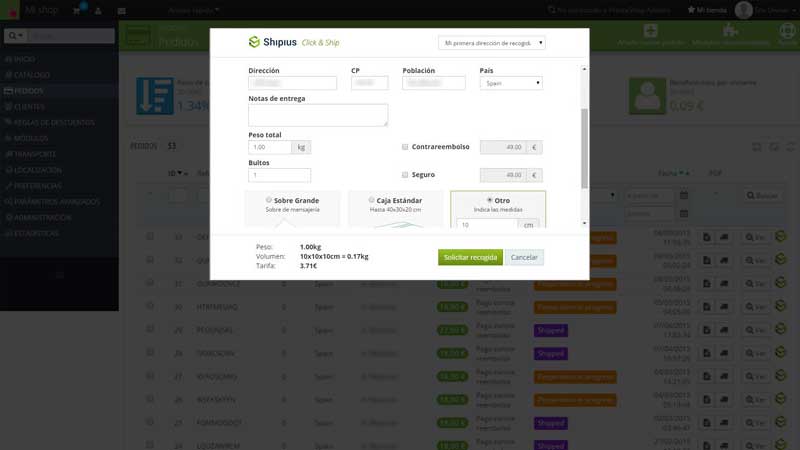The width and height of the screenshot is (800, 450).
Task: Click the dialog scrollbar down arrow
Action: click(584, 223)
